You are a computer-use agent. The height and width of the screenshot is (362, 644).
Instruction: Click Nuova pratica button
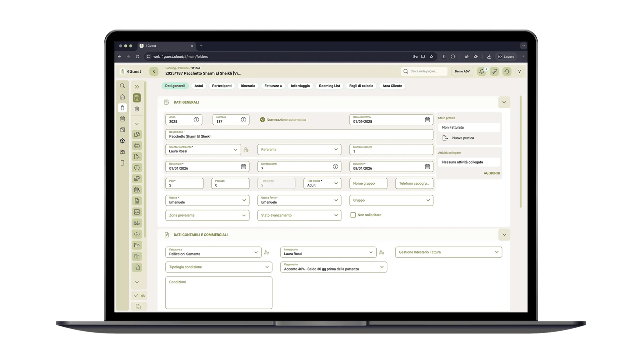458,138
